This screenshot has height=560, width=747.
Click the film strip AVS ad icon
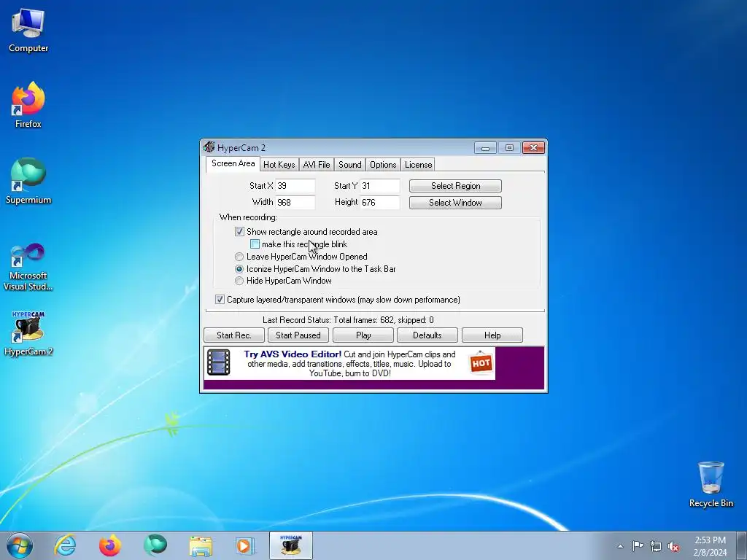[219, 362]
